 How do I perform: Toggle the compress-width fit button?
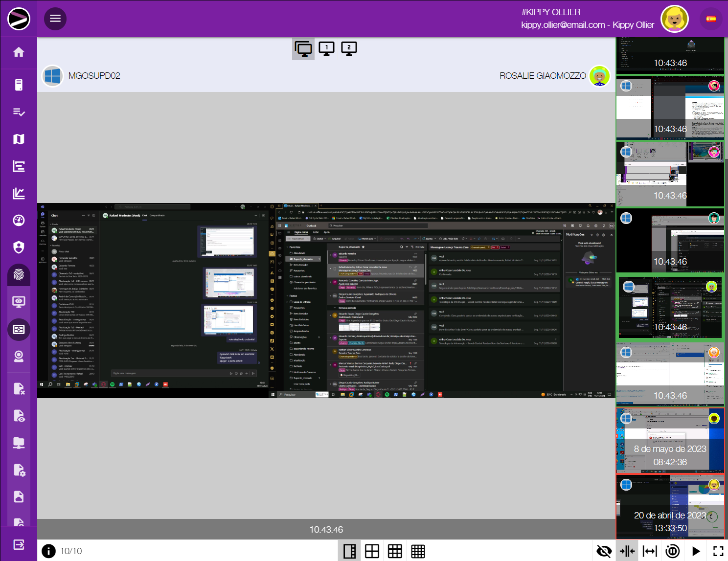pyautogui.click(x=627, y=551)
